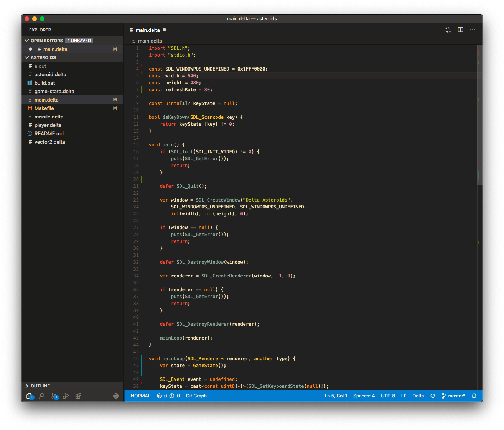Click 'defer SDL_Quit();' in the editor
The height and width of the screenshot is (430, 504).
click(x=183, y=186)
